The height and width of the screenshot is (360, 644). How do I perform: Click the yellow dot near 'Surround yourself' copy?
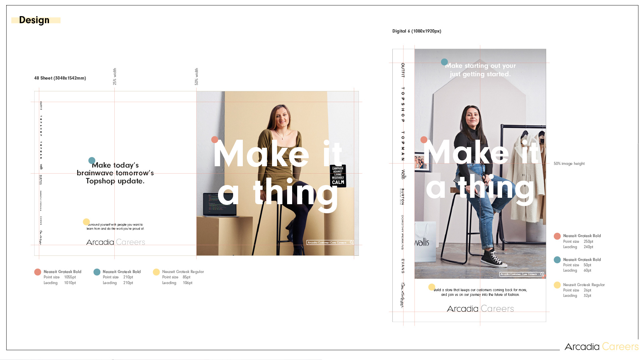click(86, 222)
